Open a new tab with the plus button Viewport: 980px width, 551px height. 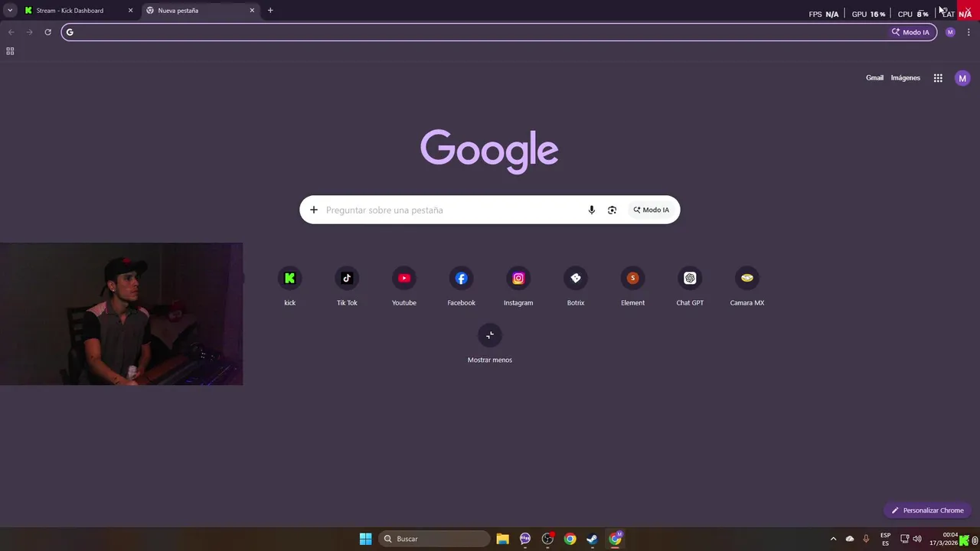pos(270,11)
